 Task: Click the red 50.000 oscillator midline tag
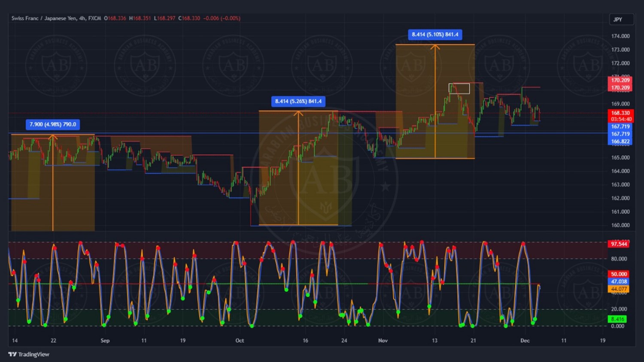click(x=619, y=274)
